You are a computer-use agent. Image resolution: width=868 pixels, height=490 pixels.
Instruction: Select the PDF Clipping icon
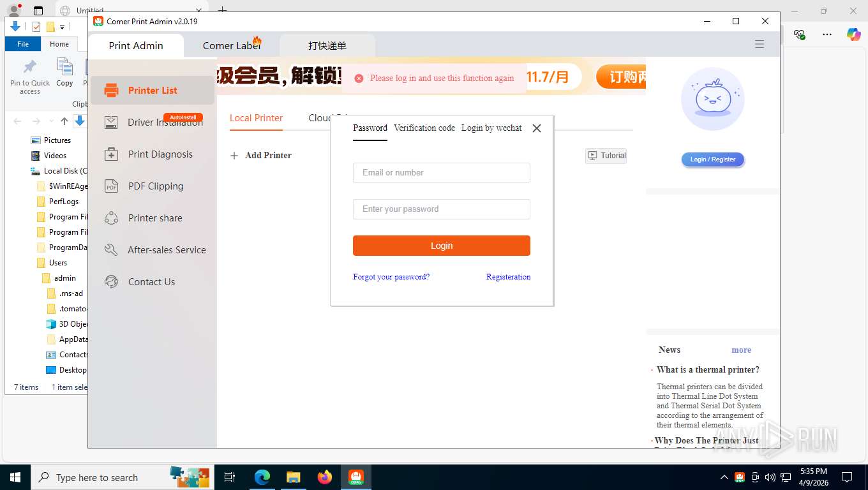[112, 186]
